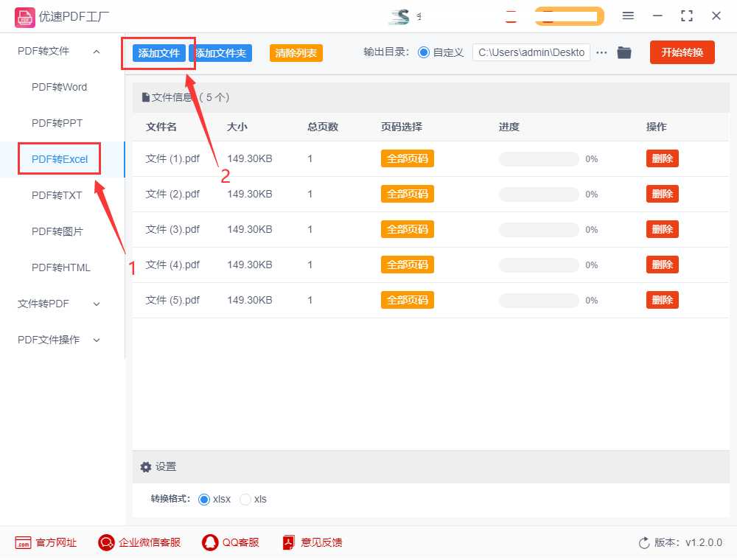Click the version refresh icon
This screenshot has height=560, width=737.
pos(644,542)
